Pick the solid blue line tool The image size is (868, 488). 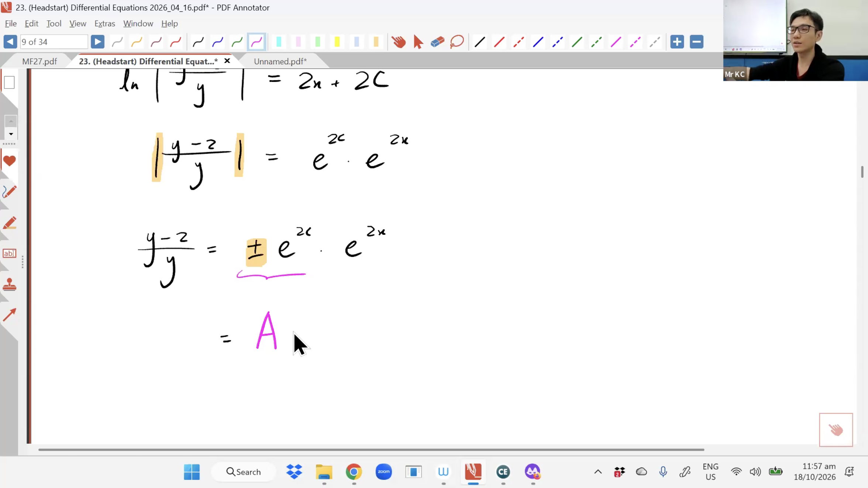(x=538, y=42)
